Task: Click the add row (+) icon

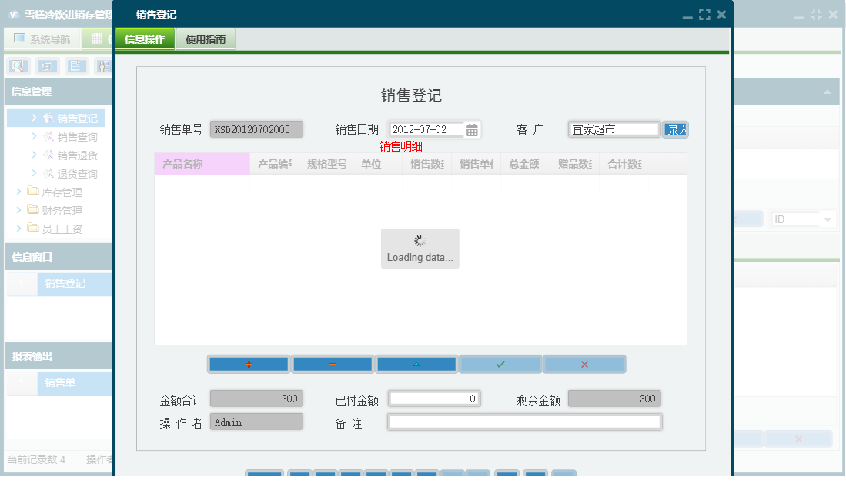Action: tap(248, 363)
